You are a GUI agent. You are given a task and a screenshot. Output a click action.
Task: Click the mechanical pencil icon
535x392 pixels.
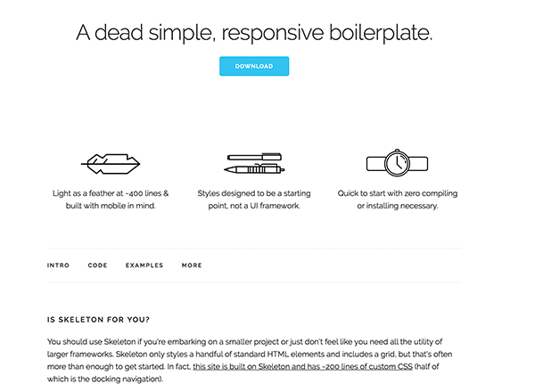click(254, 169)
